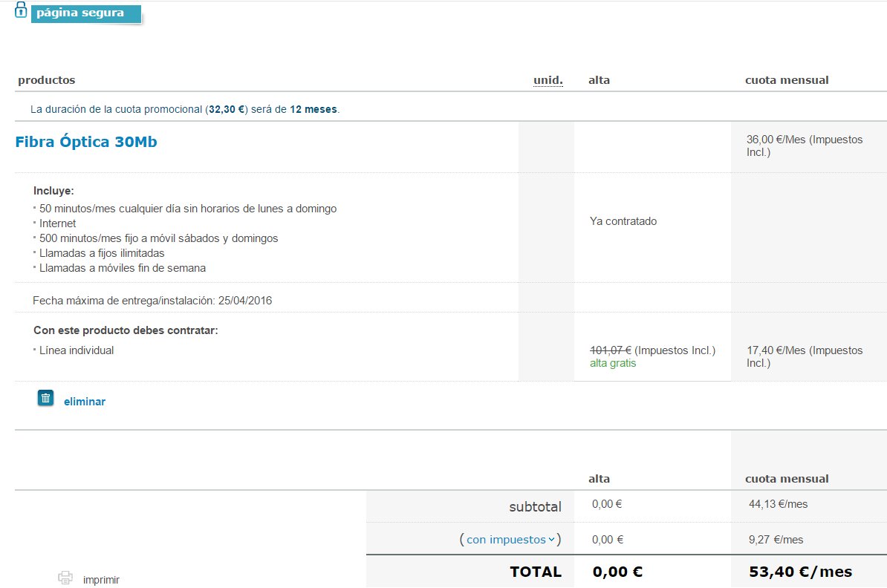Image resolution: width=887 pixels, height=588 pixels.
Task: Click the 'subtotal' label
Action: [x=535, y=506]
